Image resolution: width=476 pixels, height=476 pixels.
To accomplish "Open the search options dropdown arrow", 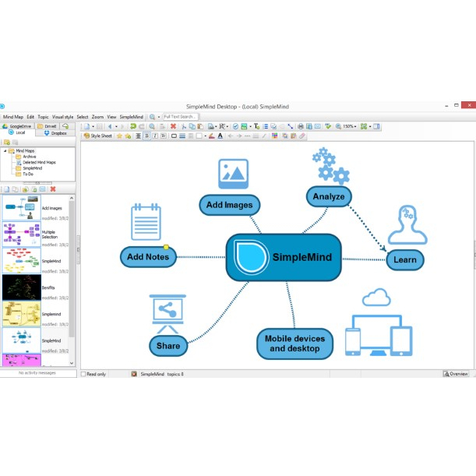I will coord(159,116).
